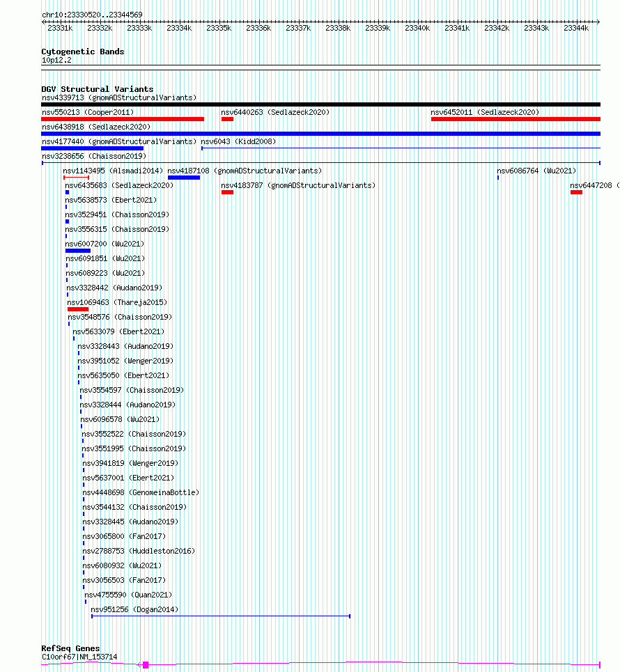Open nsv6096578 (Wu2021) label
Image resolution: width=620 pixels, height=672 pixels.
[x=120, y=419]
